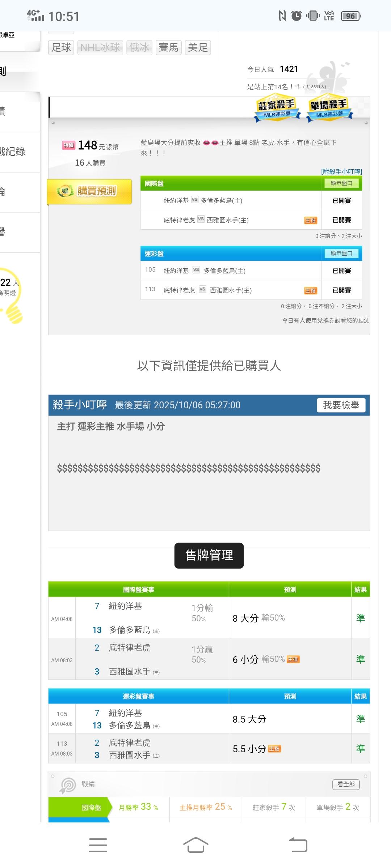Tap 主推 badge in 運彩盤 113 row
This screenshot has height=868, width=391.
[311, 291]
